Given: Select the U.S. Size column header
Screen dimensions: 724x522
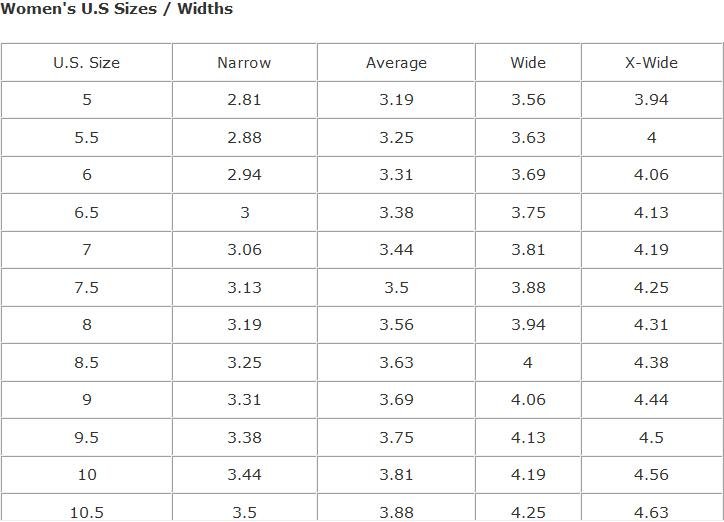Looking at the screenshot, I should click(x=86, y=62).
